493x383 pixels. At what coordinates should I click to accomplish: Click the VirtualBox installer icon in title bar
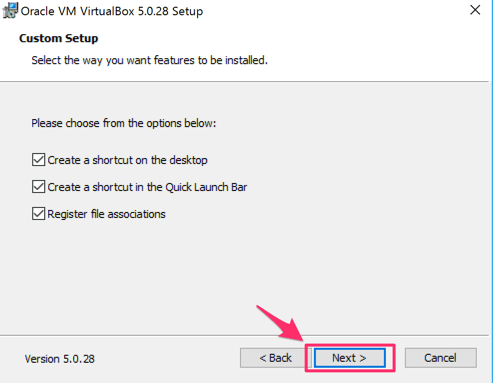coord(10,10)
